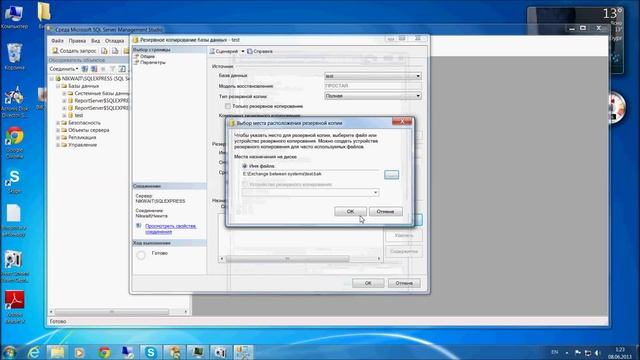Click OK in the backup destination dialog
Screen dimensions: 640x360
pyautogui.click(x=350, y=211)
